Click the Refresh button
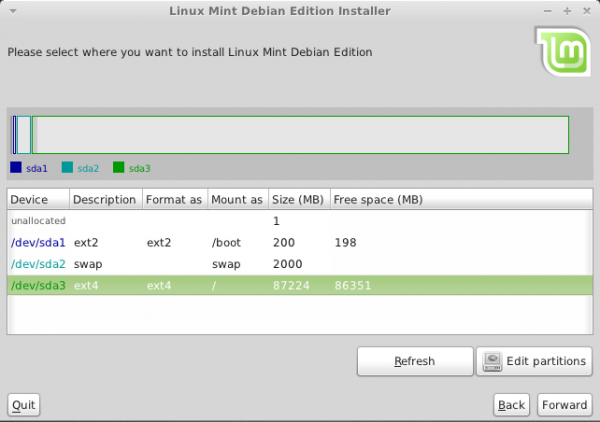Image resolution: width=600 pixels, height=422 pixels. (x=415, y=361)
